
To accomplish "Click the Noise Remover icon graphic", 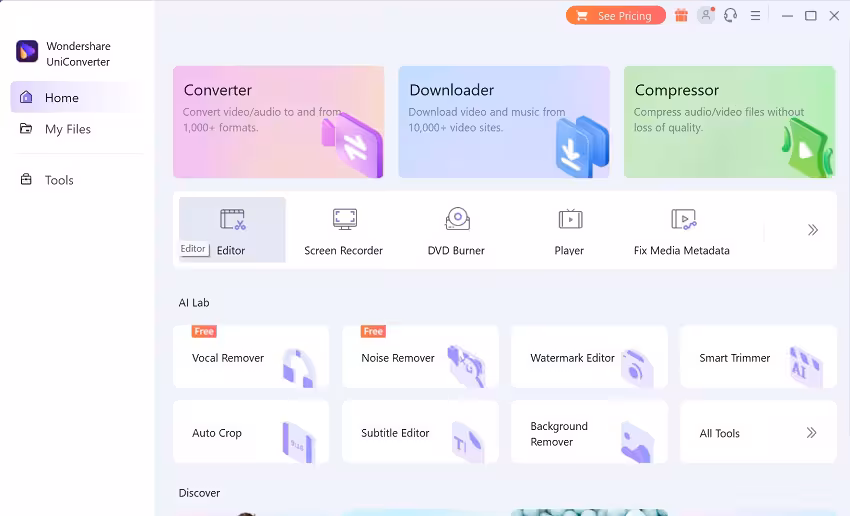I will coord(466,366).
